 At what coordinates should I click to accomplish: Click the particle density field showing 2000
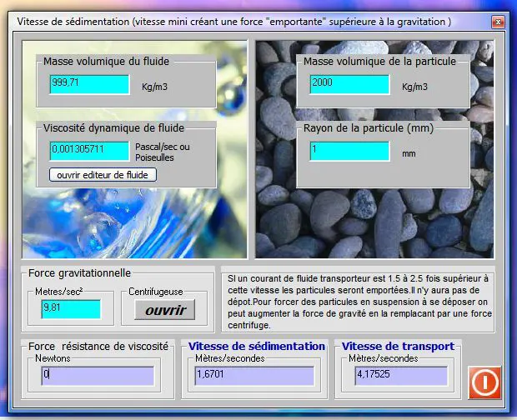pos(349,84)
